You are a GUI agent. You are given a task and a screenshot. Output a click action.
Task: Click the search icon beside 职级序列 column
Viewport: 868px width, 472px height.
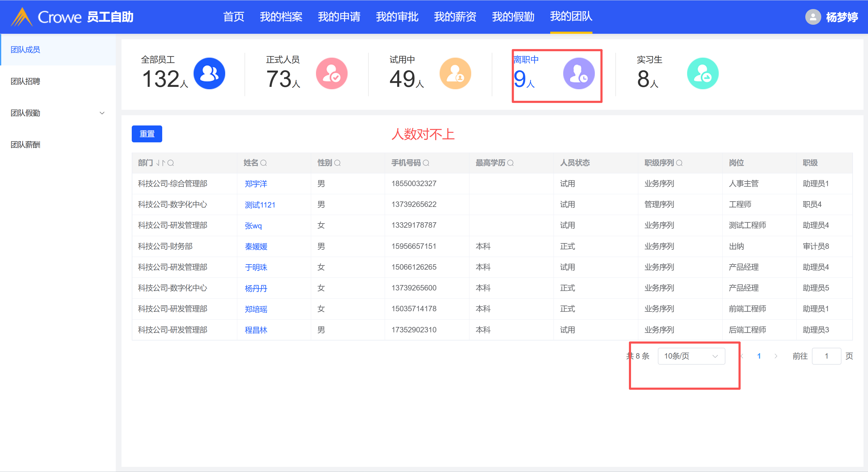pyautogui.click(x=679, y=163)
